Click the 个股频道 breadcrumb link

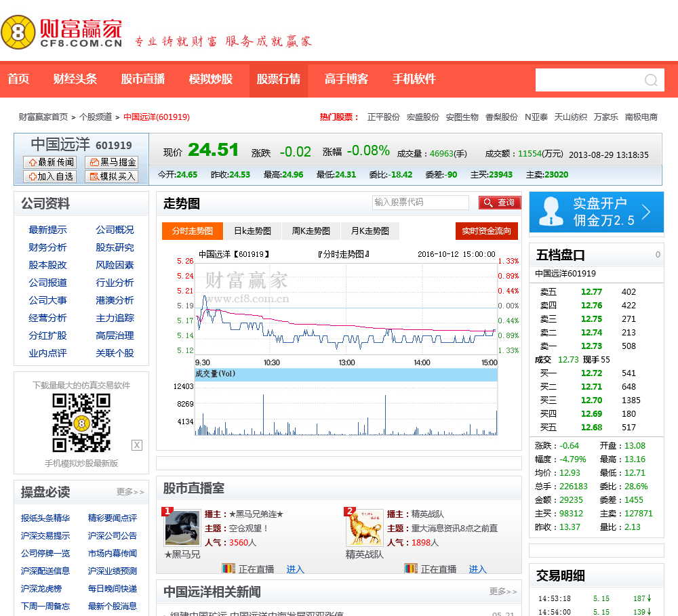coord(96,117)
